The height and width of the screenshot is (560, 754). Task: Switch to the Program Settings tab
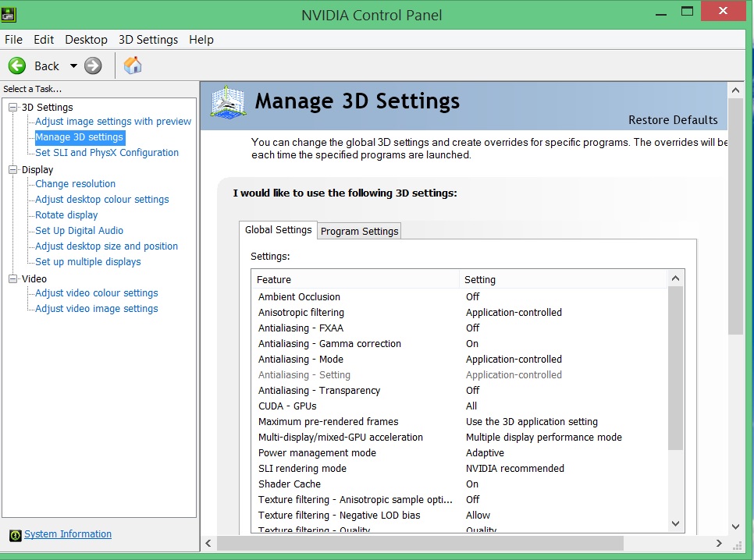point(359,231)
